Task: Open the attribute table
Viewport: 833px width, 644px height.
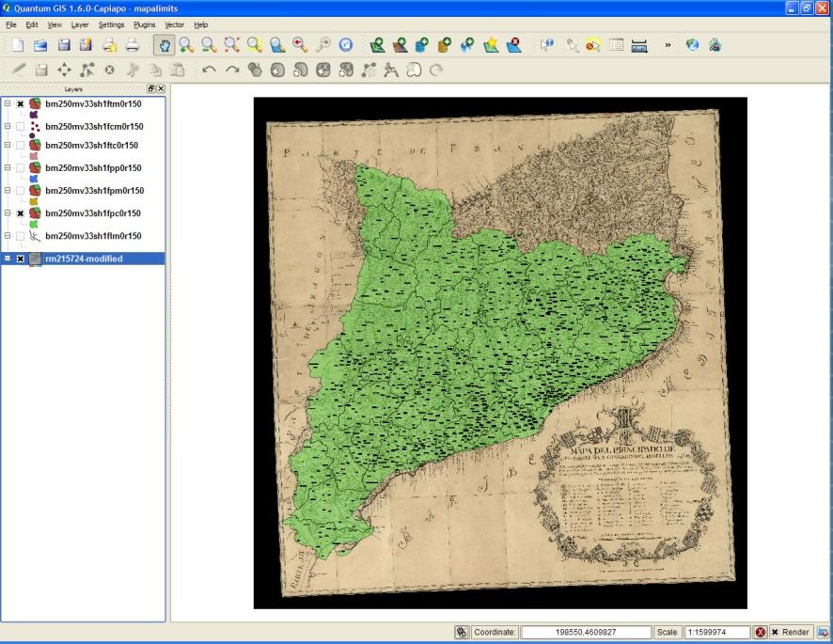Action: tap(616, 45)
